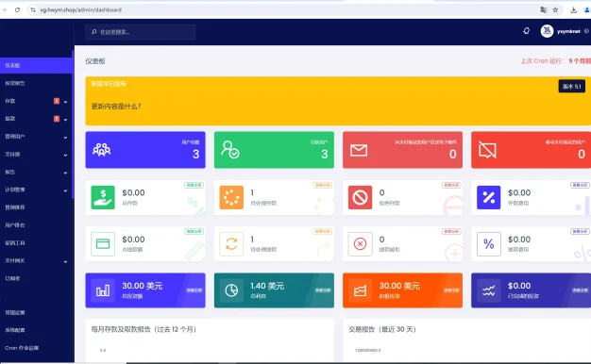
Task: Click the 版本 5.1 button on the yellow banner
Action: point(572,86)
